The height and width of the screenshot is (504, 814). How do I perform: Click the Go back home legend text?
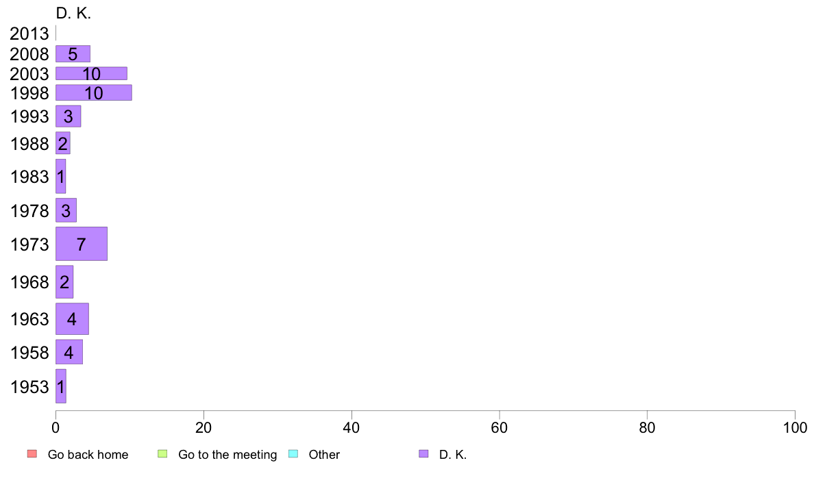click(x=88, y=455)
